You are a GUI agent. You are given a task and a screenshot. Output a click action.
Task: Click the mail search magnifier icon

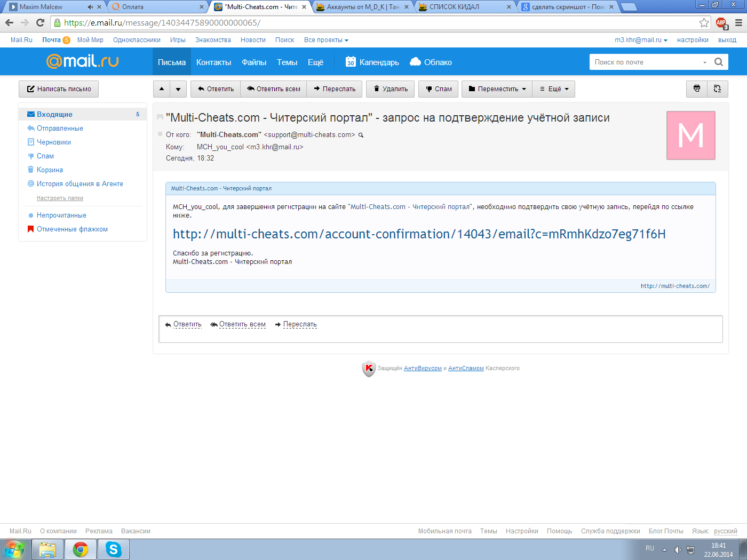(719, 62)
